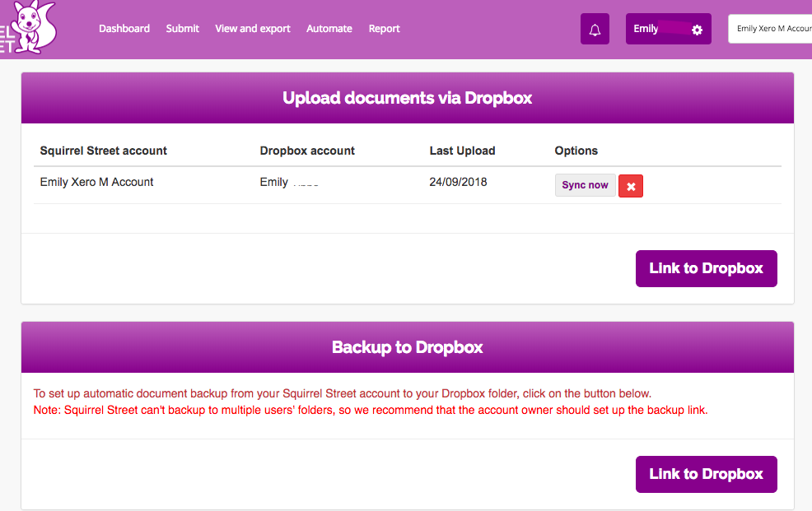
Task: Click Link to Dropbox under Upload documents
Action: 707,268
